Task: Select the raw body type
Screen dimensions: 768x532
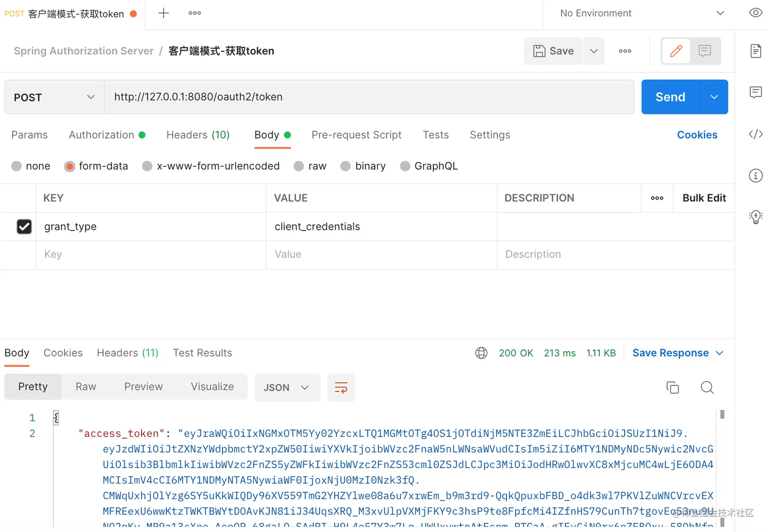Action: tap(299, 166)
